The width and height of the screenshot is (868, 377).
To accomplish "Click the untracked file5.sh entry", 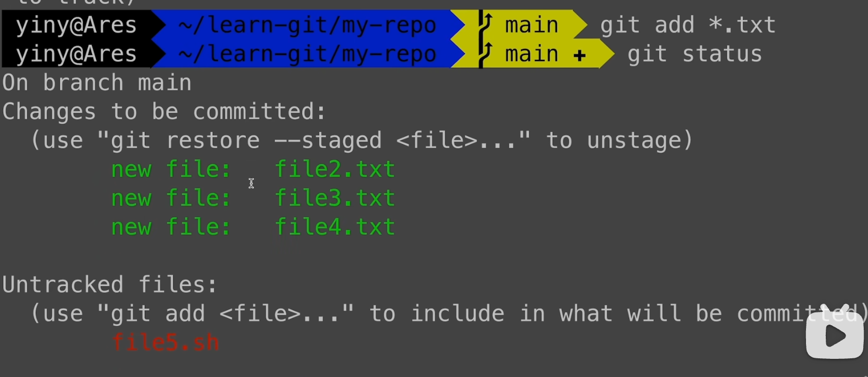I will pyautogui.click(x=165, y=342).
